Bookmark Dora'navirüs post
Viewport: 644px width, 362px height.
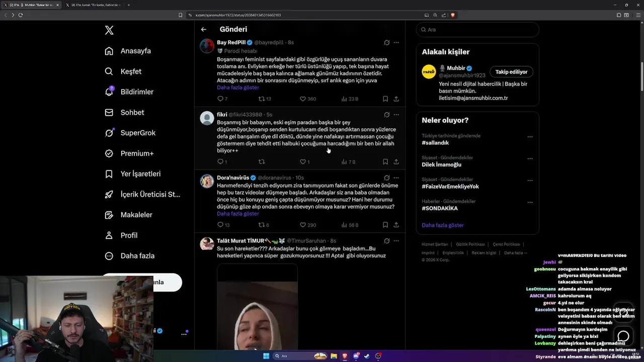tap(385, 225)
